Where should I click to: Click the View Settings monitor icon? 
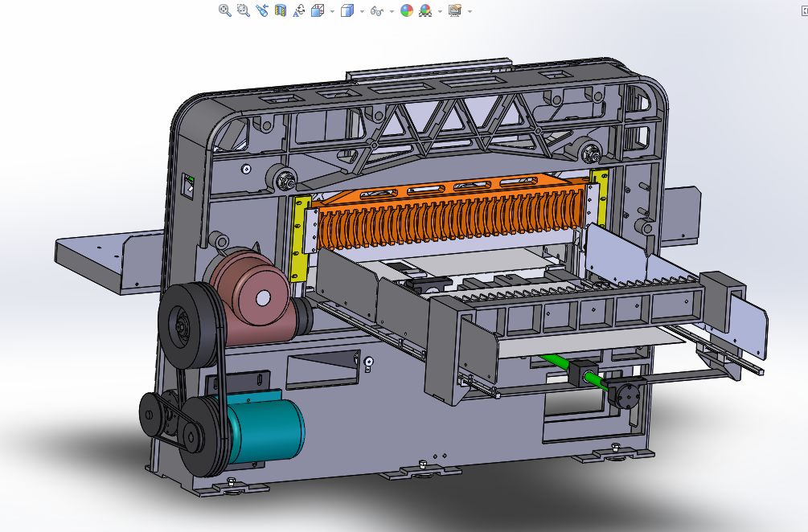[x=455, y=10]
